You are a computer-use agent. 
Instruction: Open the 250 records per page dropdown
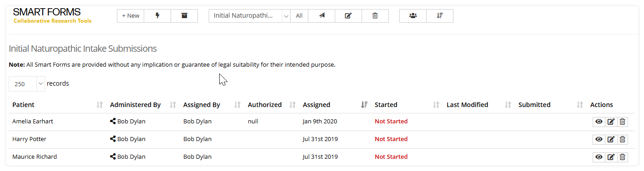pos(27,84)
